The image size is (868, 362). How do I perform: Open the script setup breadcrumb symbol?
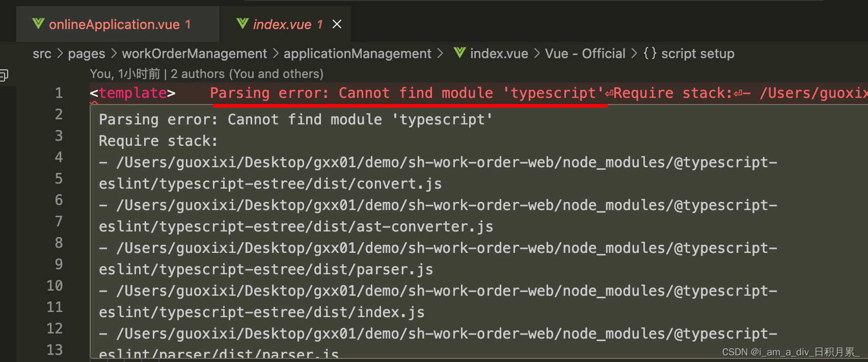pos(697,54)
